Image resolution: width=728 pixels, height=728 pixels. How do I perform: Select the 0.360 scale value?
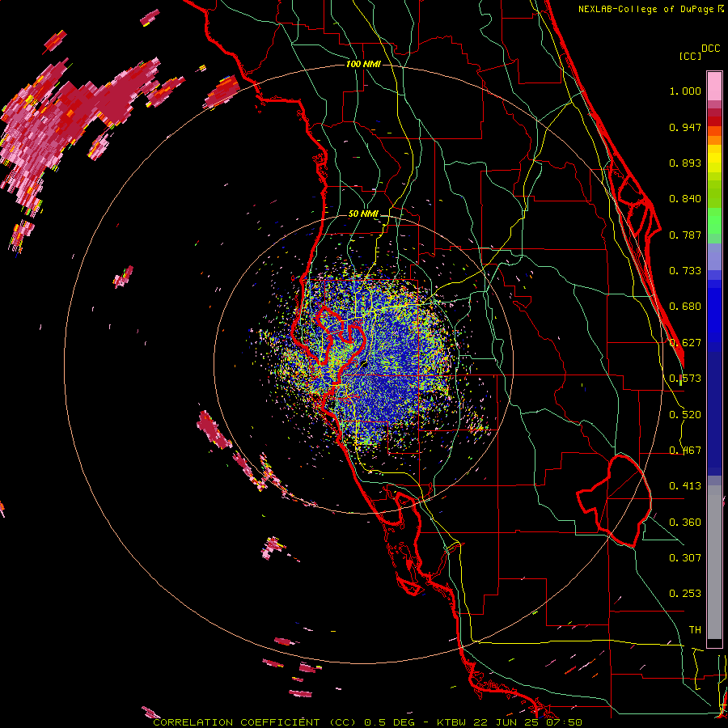pos(685,523)
